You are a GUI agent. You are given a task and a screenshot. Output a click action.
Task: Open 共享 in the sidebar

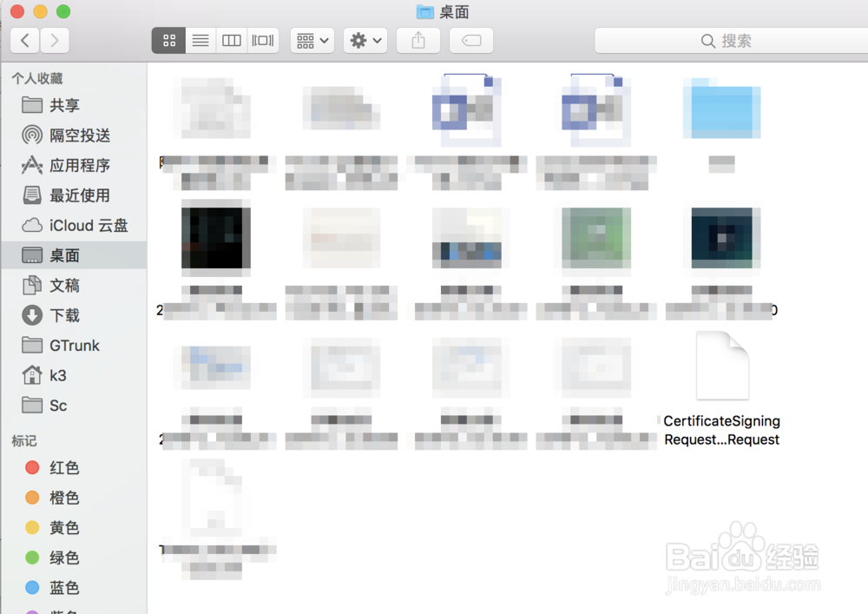(74, 105)
